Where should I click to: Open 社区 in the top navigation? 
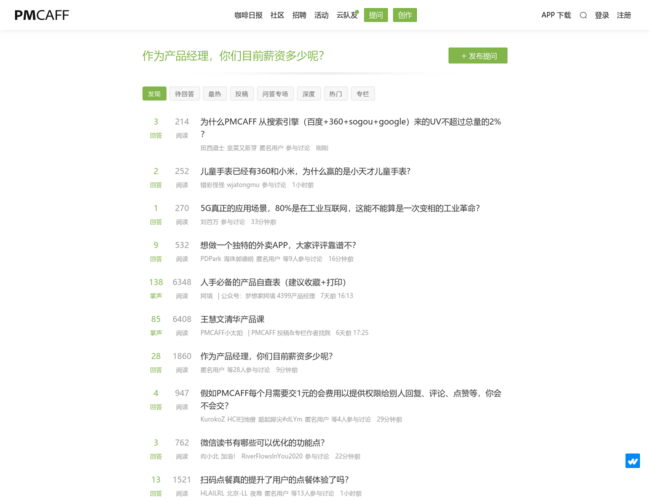point(277,15)
